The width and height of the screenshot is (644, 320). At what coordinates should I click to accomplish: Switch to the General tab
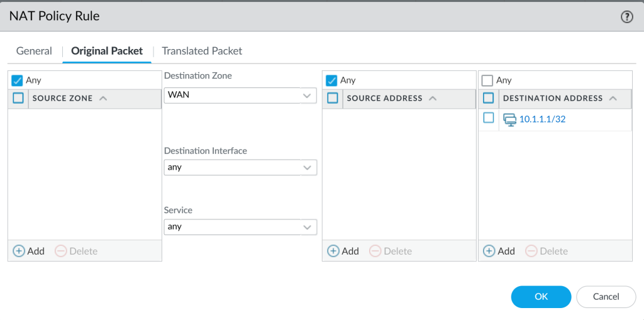point(34,51)
